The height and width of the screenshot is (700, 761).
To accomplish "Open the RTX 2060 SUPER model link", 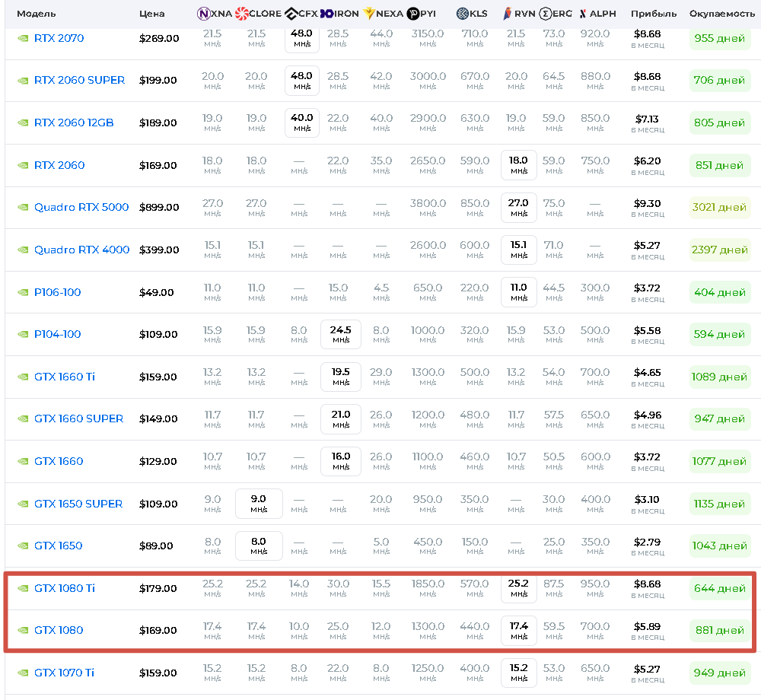I will point(79,80).
